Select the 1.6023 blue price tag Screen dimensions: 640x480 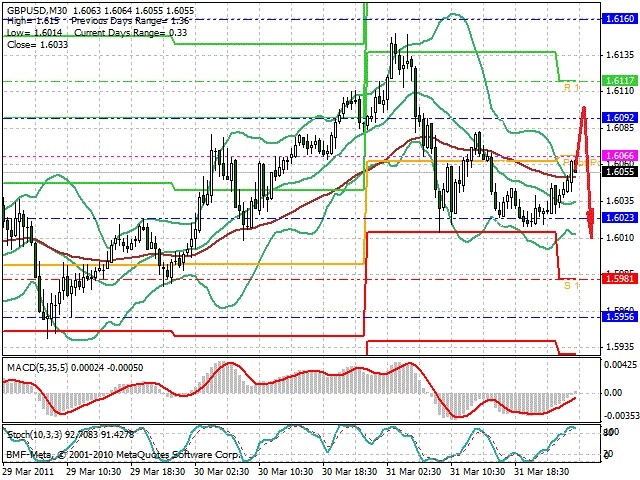click(x=620, y=218)
